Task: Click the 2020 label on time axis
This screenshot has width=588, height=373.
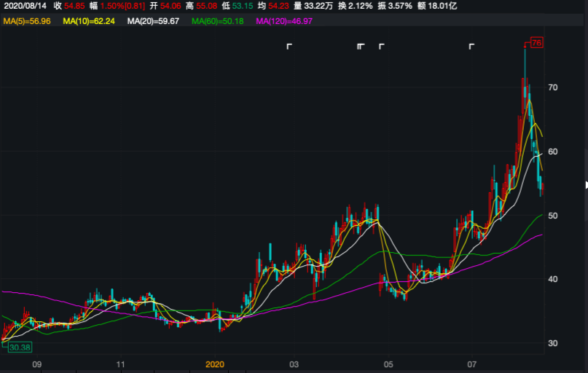Action: (215, 364)
